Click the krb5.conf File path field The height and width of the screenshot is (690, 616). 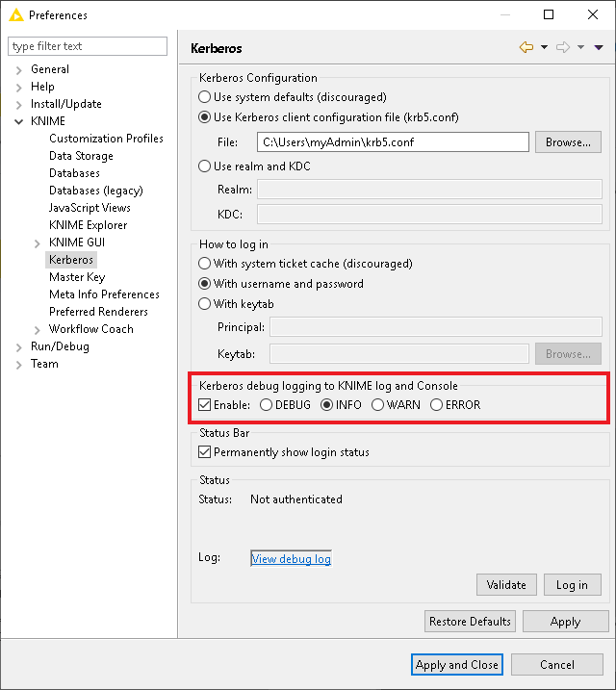click(393, 142)
